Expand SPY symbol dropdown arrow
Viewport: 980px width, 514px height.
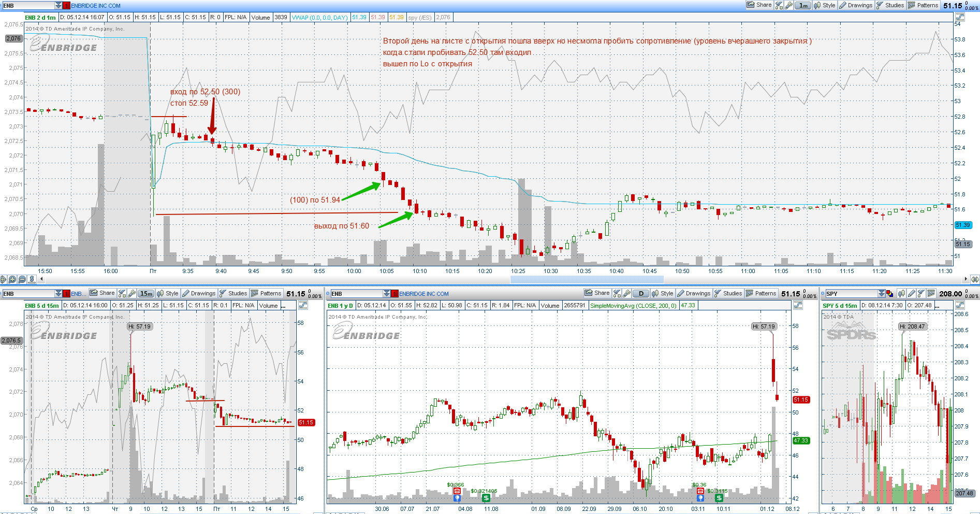882,294
